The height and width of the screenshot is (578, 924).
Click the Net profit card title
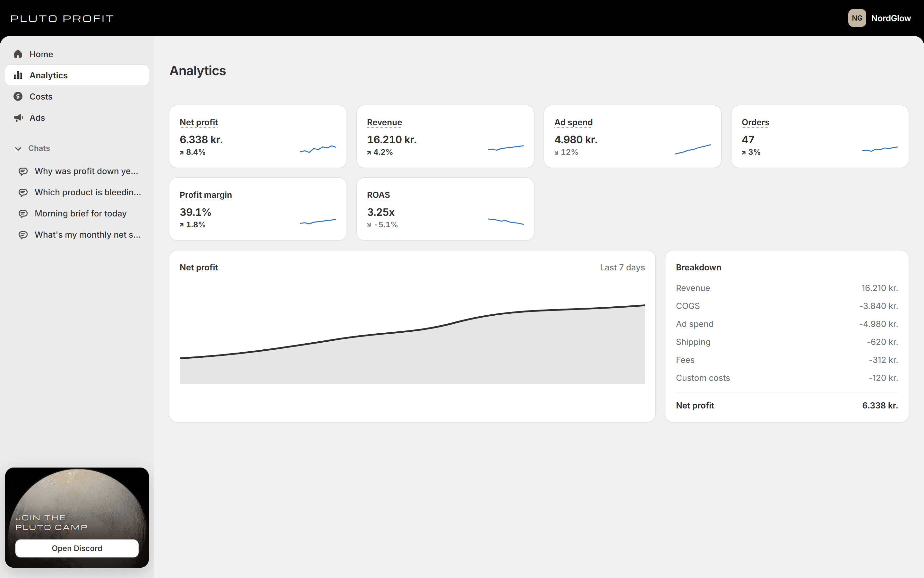[199, 122]
